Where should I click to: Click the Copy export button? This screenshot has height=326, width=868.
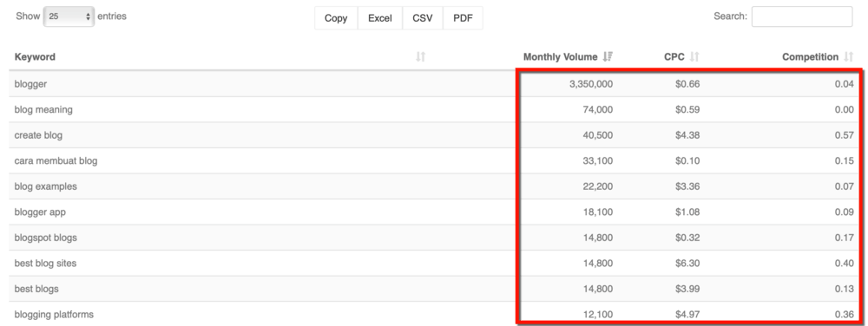tap(336, 18)
